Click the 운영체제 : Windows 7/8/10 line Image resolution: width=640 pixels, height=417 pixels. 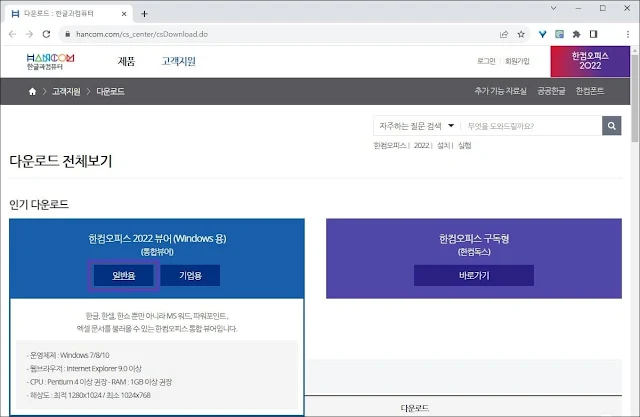[x=68, y=355]
